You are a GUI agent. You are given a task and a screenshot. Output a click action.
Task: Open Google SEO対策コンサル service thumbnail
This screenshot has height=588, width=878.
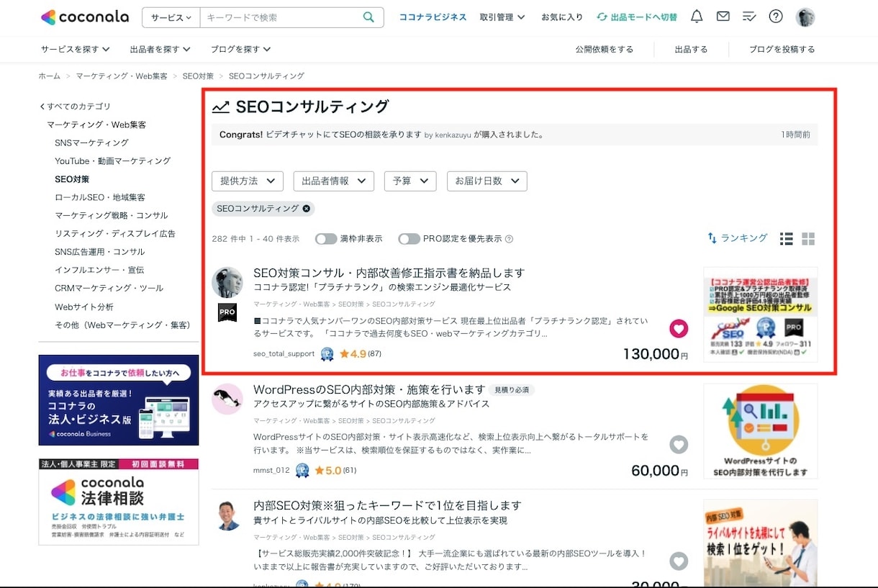click(x=760, y=314)
